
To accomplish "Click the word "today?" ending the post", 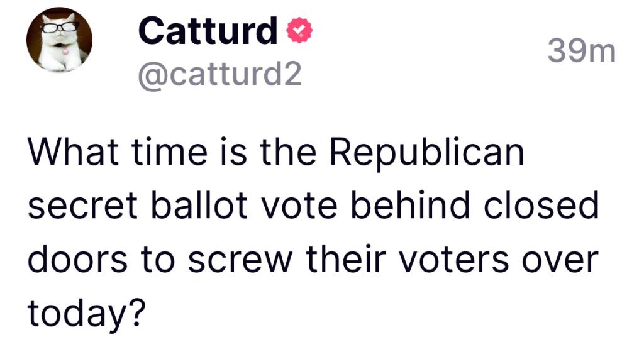I will [86, 312].
